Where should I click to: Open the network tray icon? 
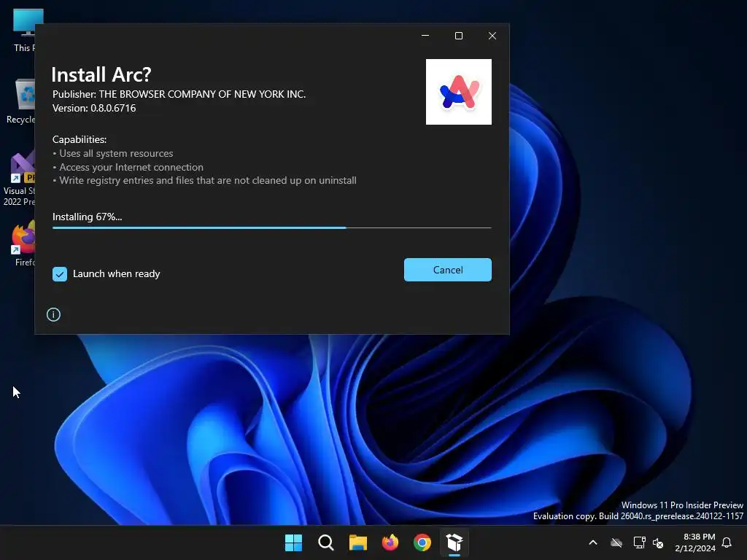(639, 542)
